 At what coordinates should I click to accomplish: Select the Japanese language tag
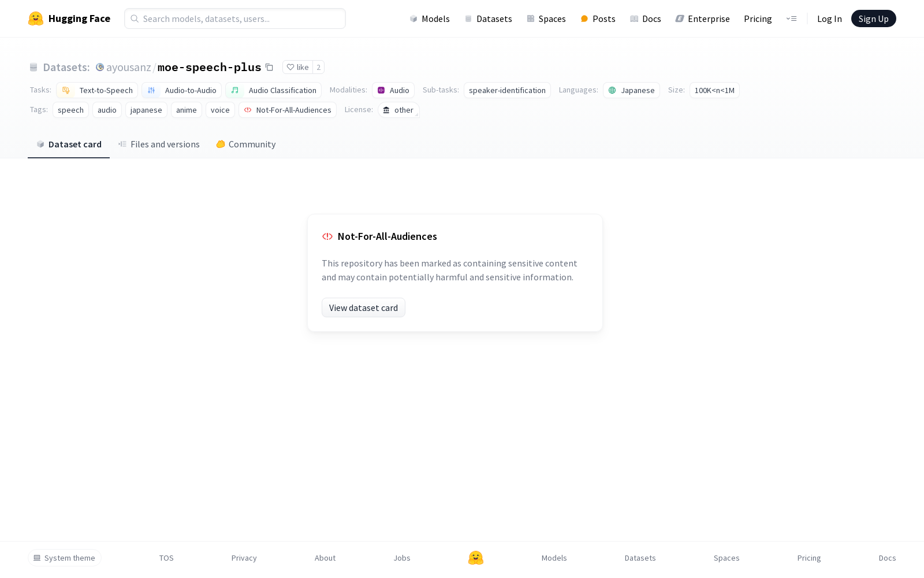click(631, 90)
